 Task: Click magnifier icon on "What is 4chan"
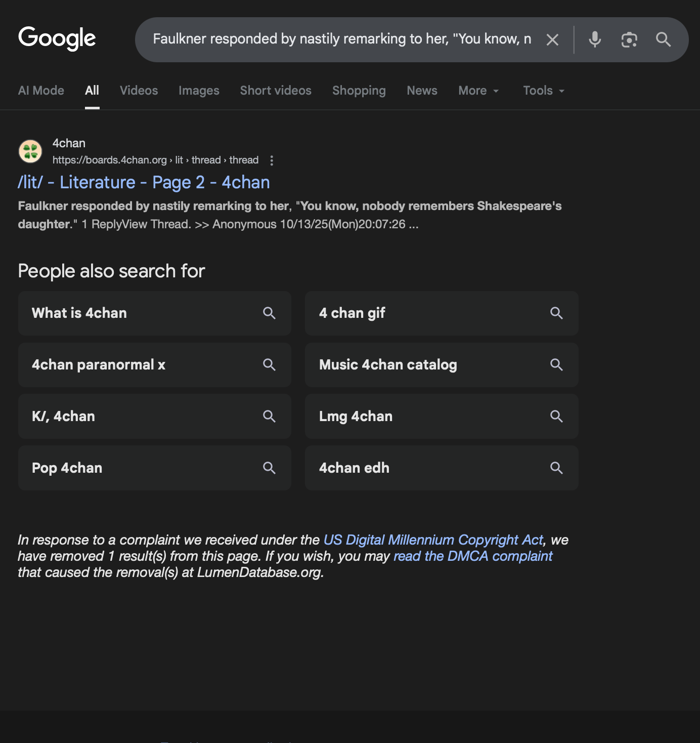click(269, 313)
